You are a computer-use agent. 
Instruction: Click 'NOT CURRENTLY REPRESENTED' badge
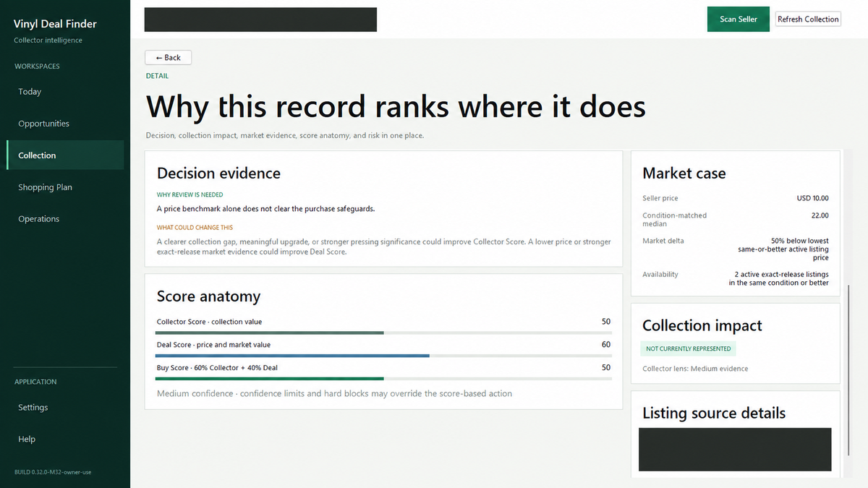click(688, 348)
